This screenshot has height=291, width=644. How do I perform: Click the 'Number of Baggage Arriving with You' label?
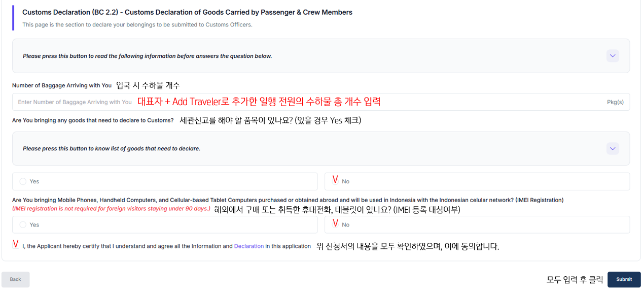click(x=62, y=85)
